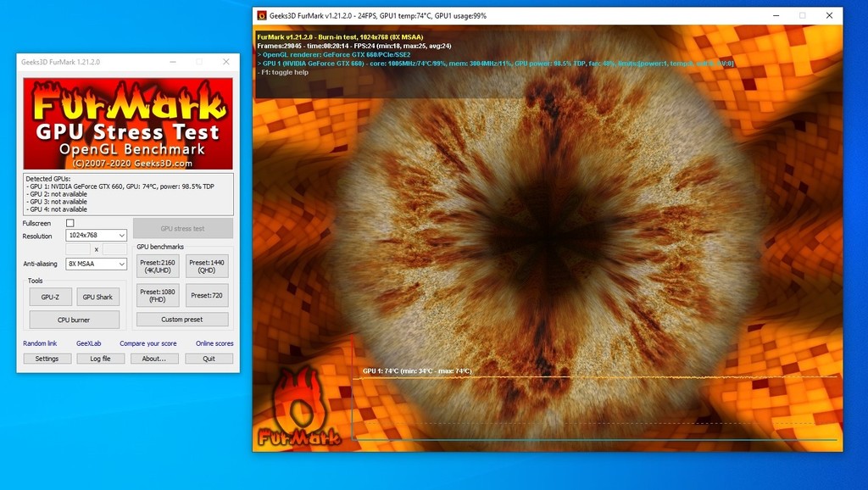This screenshot has width=868, height=490.
Task: Maximize the FurMark burn-in test window
Action: point(802,15)
